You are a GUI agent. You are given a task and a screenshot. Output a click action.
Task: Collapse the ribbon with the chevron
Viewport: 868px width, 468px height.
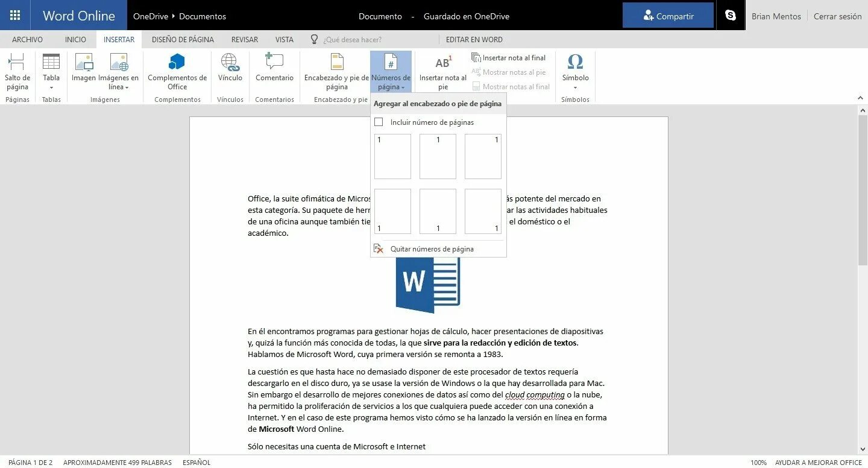point(860,97)
